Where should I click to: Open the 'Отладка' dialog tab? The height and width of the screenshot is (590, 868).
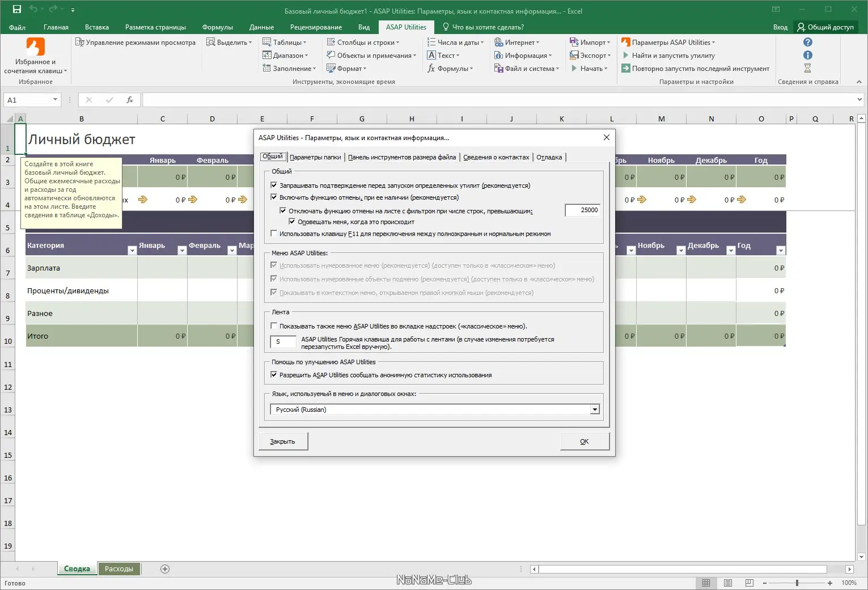pyautogui.click(x=549, y=157)
